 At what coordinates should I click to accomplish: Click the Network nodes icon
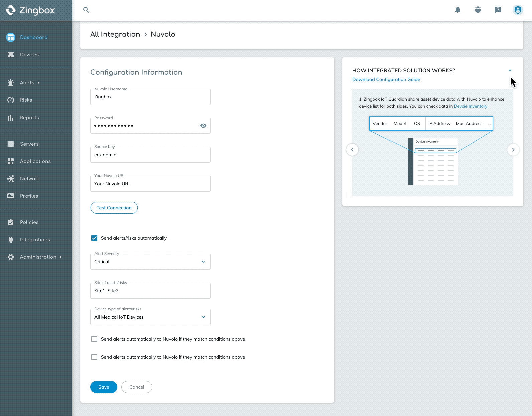11,179
